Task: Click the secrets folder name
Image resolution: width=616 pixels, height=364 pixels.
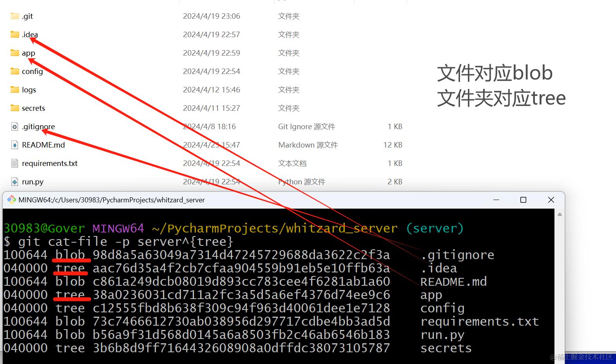Action: [33, 108]
